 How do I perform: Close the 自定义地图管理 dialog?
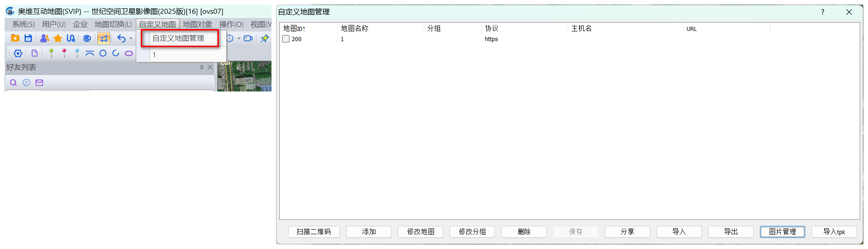coord(849,12)
